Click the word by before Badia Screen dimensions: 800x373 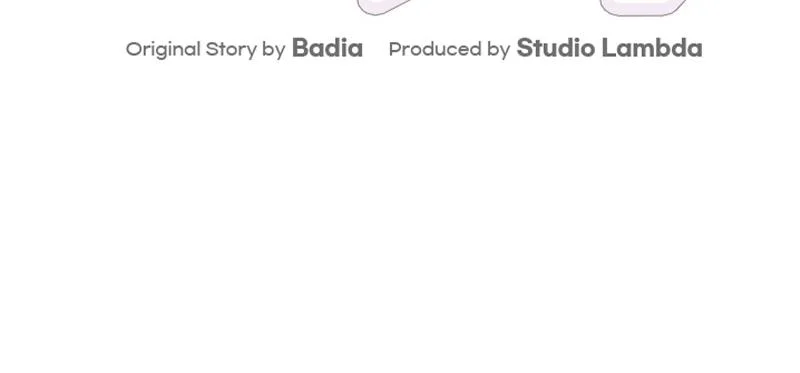pos(273,50)
